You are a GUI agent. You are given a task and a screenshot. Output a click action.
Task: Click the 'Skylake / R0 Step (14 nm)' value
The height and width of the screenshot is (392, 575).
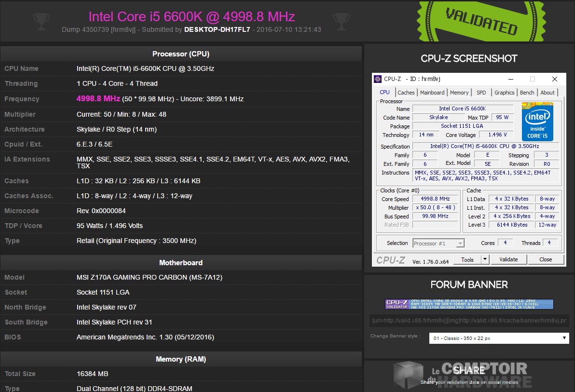pyautogui.click(x=117, y=129)
